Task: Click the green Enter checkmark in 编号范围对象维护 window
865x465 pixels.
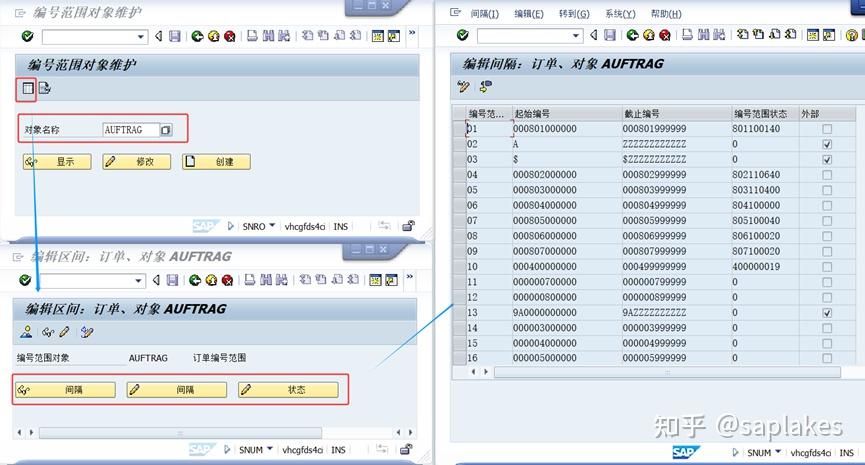Action: click(x=27, y=36)
